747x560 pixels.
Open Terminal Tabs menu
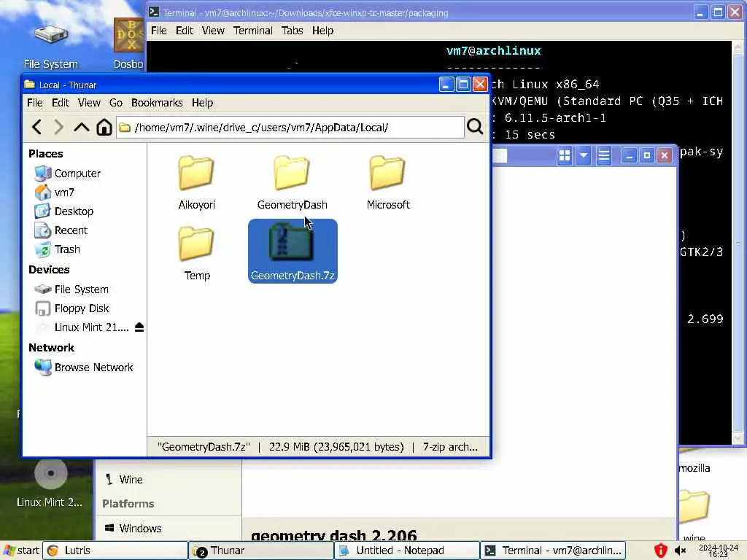[292, 31]
